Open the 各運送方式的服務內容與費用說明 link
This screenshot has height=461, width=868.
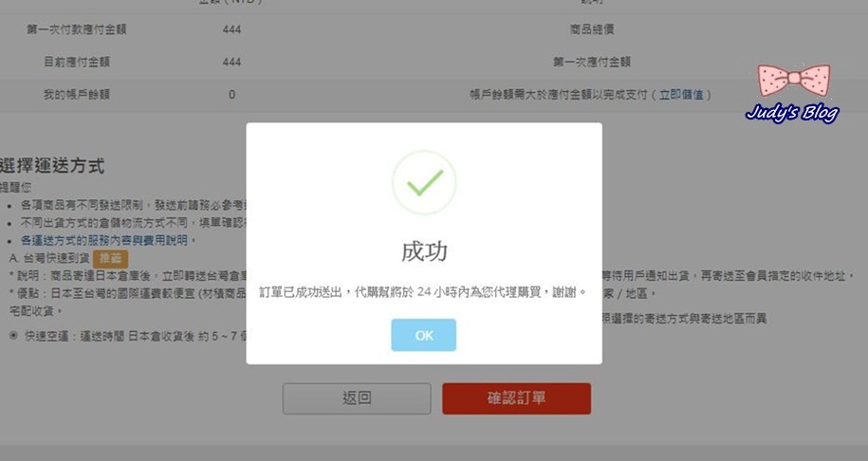point(104,240)
